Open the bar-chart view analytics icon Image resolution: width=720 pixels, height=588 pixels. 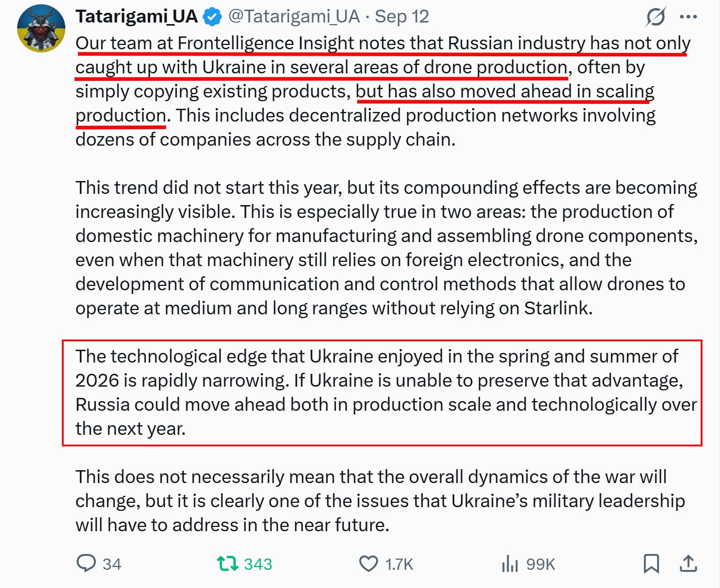(x=510, y=563)
